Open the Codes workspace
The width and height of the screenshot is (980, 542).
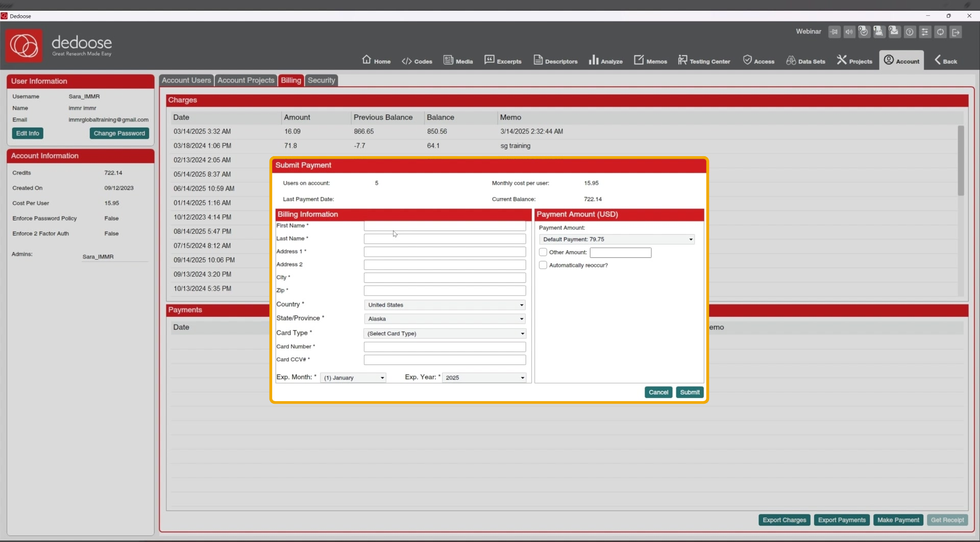tap(417, 61)
